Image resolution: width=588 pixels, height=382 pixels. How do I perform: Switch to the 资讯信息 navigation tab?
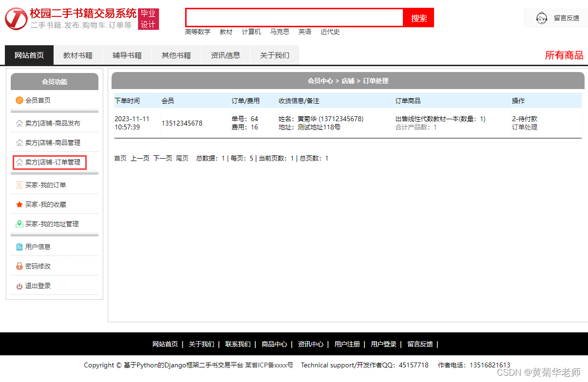coord(226,55)
